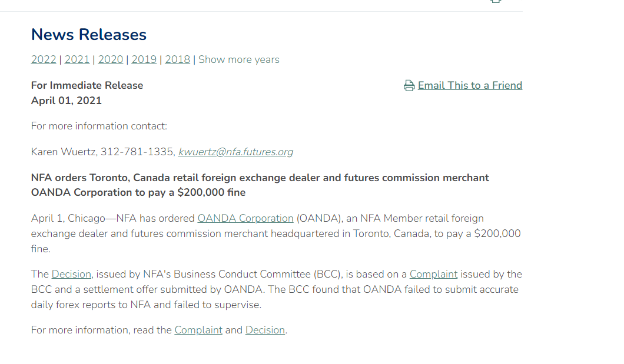The width and height of the screenshot is (624, 364).
Task: Email kwuertz@nfa.futures.org contact address
Action: click(x=235, y=152)
